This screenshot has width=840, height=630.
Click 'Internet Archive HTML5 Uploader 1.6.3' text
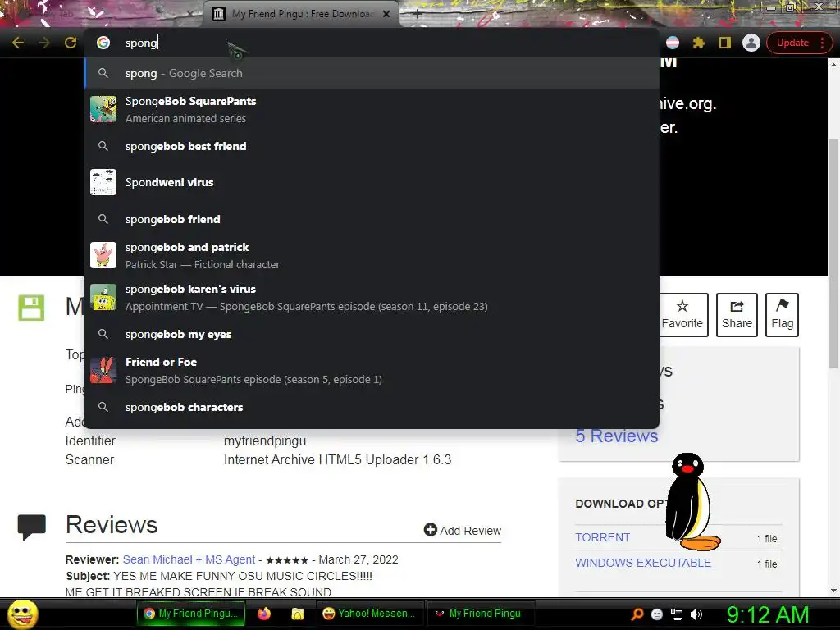click(337, 459)
